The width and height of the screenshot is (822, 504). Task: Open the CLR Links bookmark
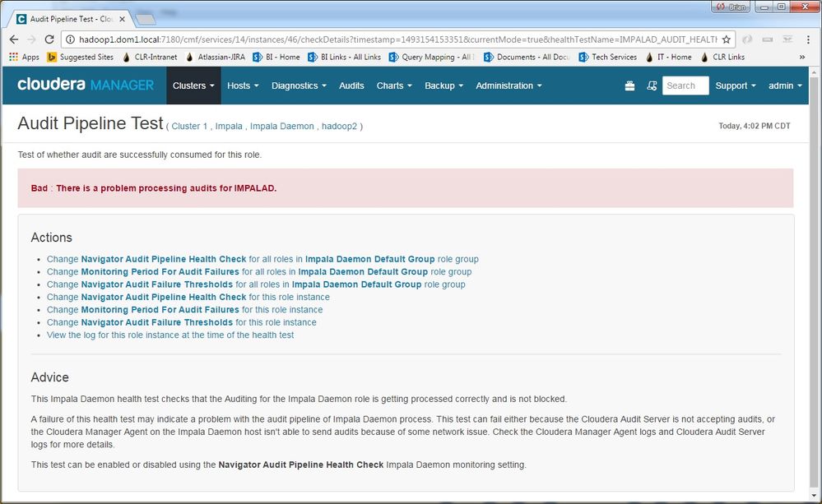click(x=722, y=57)
